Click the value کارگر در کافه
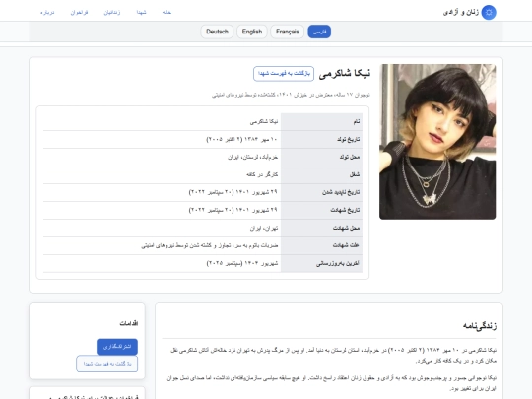The width and height of the screenshot is (532, 399). tap(262, 174)
